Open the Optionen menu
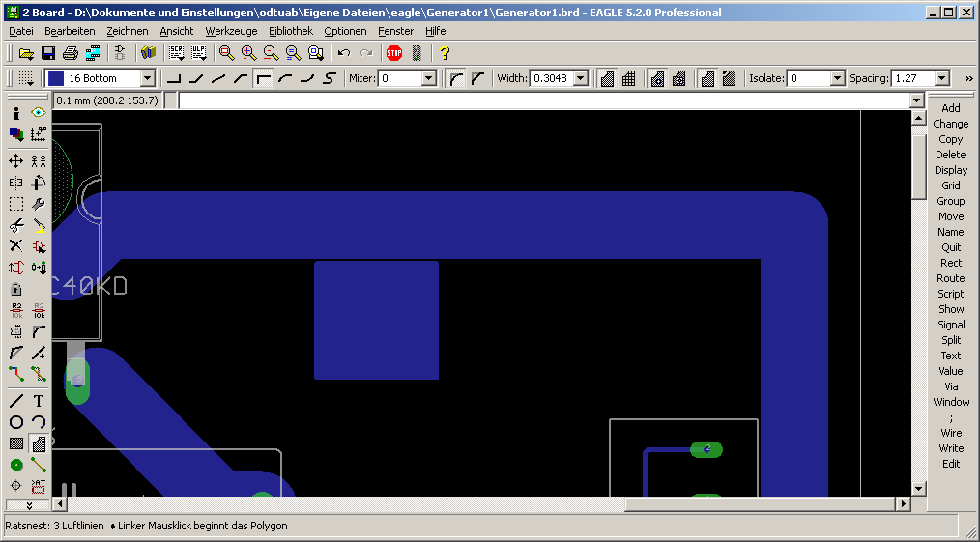 (x=345, y=31)
